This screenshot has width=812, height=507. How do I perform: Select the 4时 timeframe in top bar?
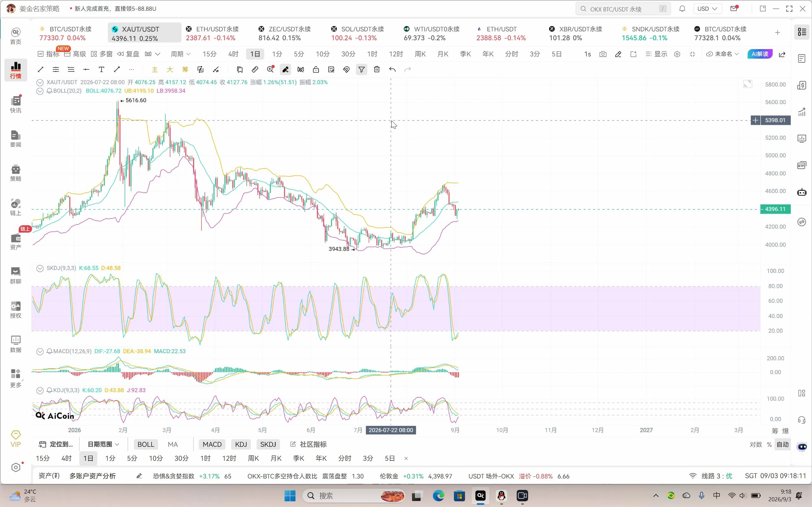(x=233, y=54)
